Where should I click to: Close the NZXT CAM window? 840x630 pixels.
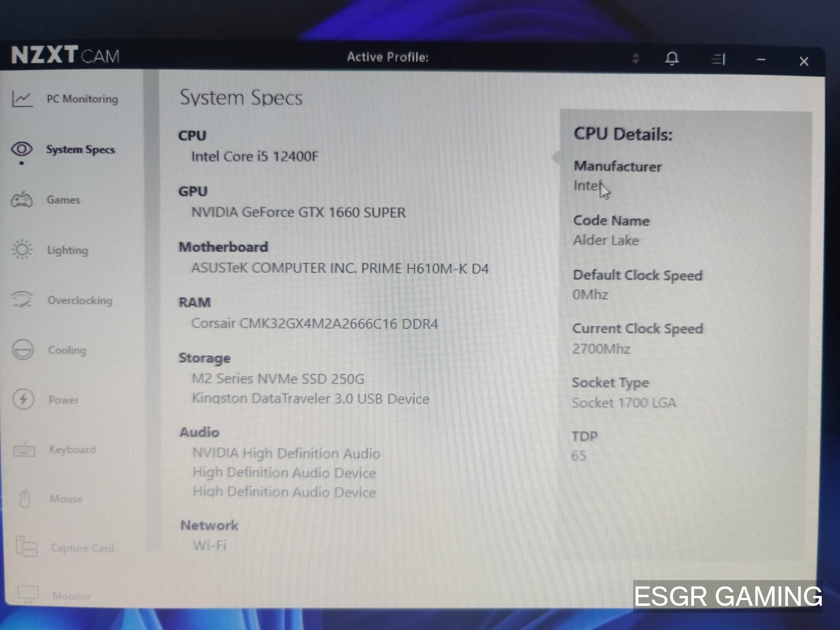tap(804, 61)
